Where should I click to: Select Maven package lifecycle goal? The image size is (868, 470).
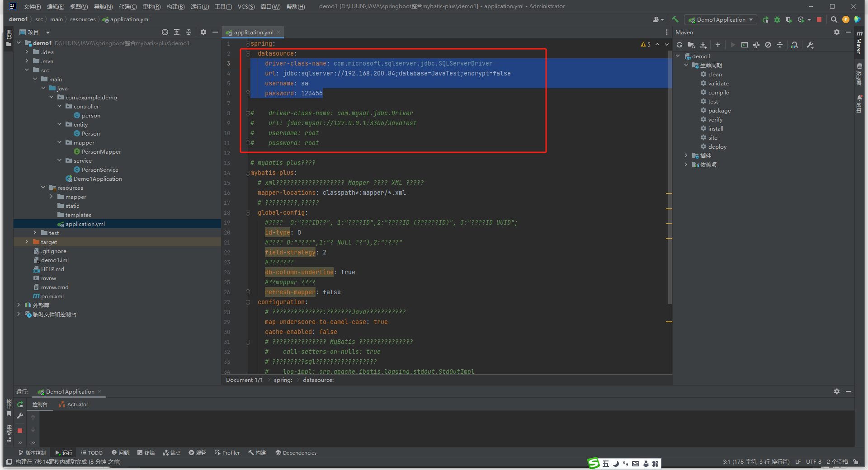719,110
